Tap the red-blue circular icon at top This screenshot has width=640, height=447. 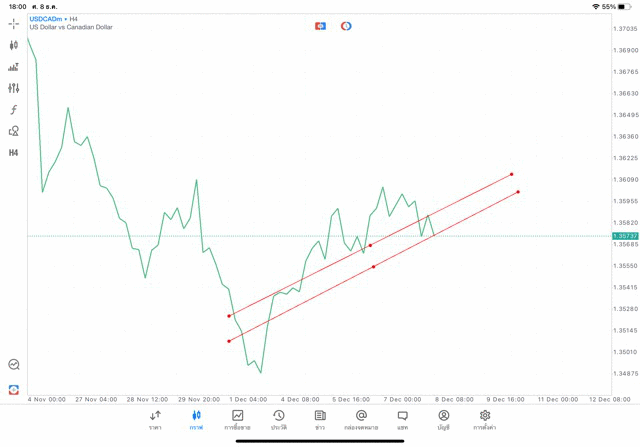(346, 26)
